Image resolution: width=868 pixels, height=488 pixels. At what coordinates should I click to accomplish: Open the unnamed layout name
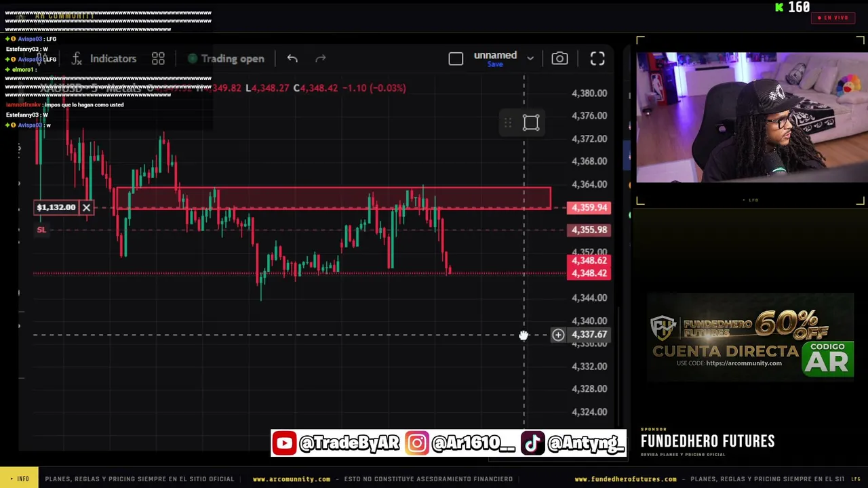495,55
